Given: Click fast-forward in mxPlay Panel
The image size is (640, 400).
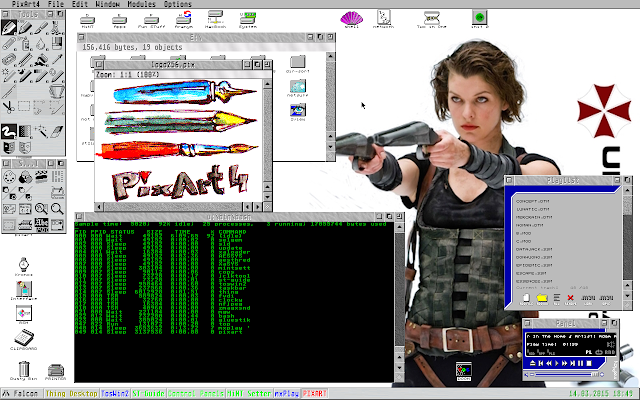Looking at the screenshot, I should (564, 363).
